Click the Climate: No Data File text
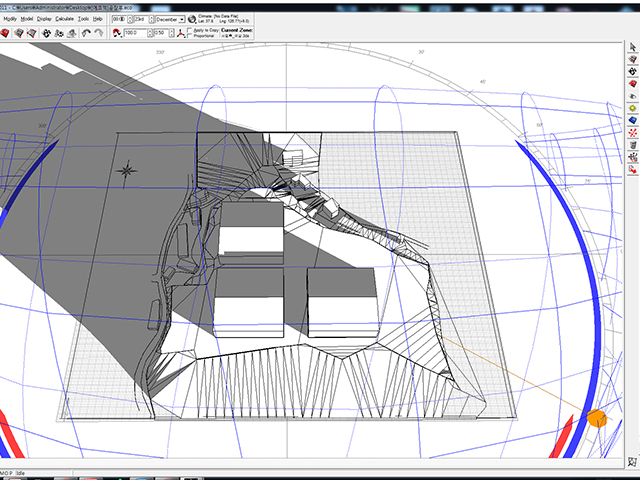Screen dimensions: 640x480 pyautogui.click(x=218, y=16)
